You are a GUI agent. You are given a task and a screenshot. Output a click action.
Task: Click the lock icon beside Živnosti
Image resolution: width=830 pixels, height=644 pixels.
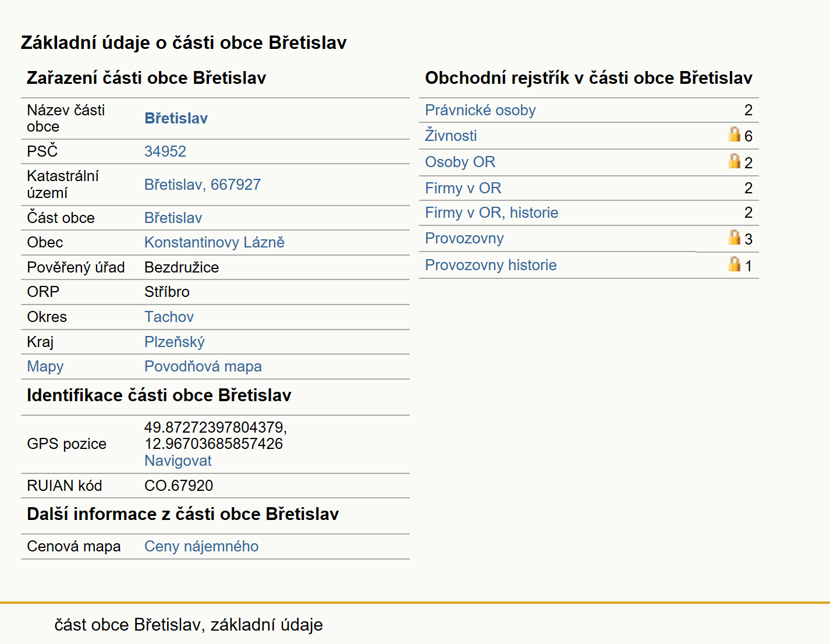pyautogui.click(x=735, y=135)
